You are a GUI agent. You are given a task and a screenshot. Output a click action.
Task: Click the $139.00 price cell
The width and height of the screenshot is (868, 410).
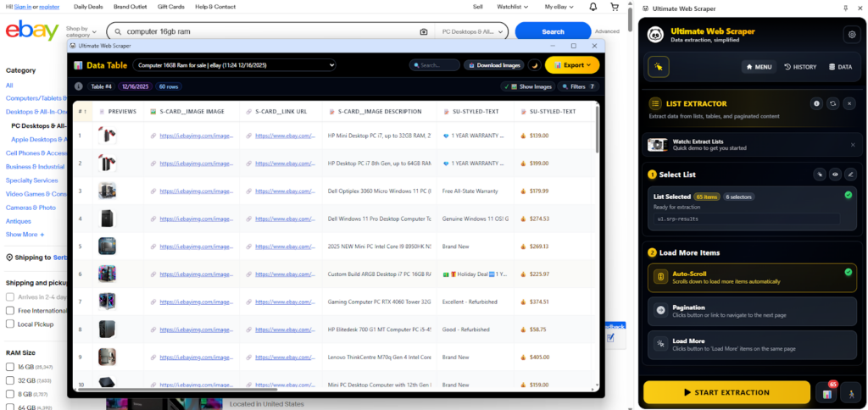[x=538, y=136]
